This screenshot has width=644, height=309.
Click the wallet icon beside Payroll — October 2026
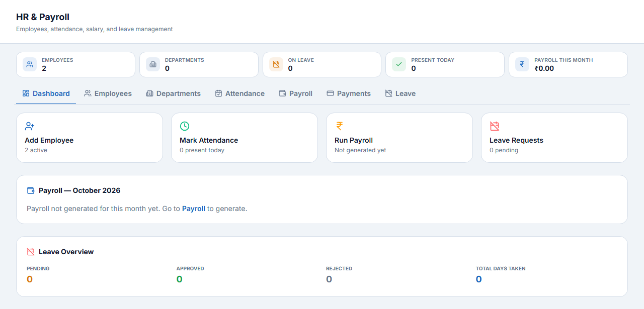point(31,190)
